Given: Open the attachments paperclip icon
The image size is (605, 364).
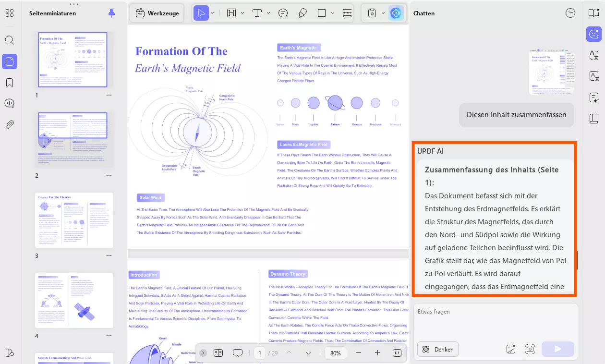Looking at the screenshot, I should click(10, 125).
